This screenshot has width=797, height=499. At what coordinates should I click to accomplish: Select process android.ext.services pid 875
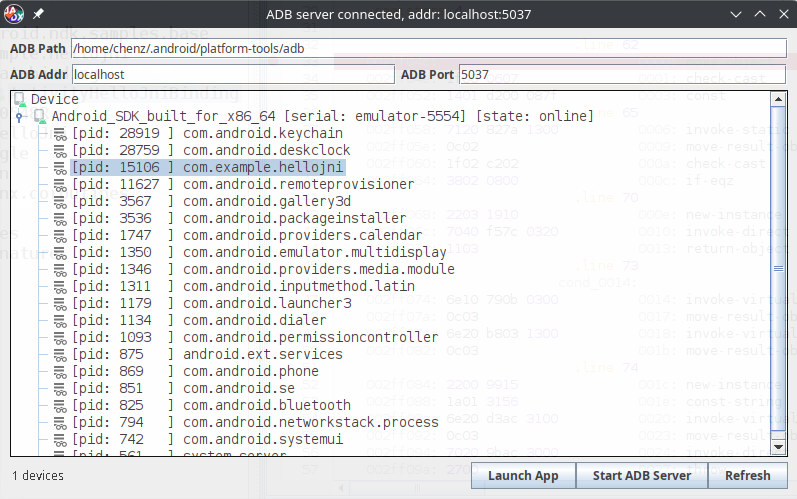tap(207, 355)
